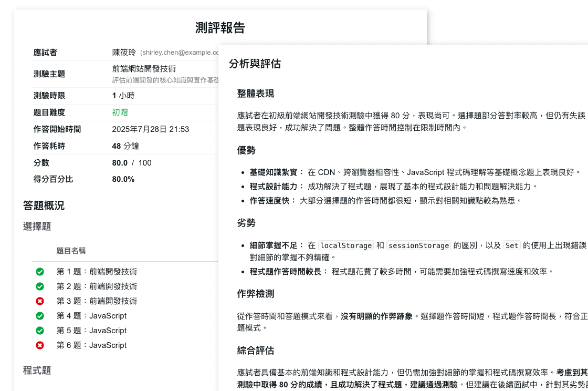Switch to the 分析與評估 panel

point(255,65)
